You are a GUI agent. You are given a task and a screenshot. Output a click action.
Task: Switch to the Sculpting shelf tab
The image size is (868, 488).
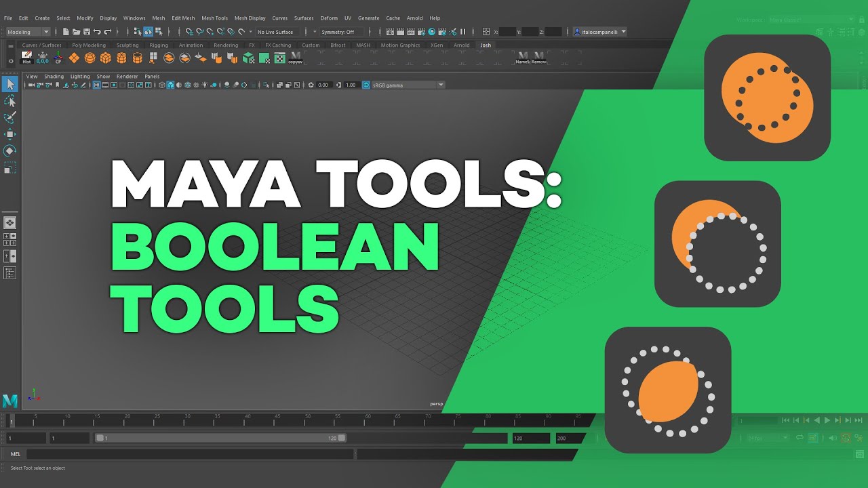[127, 45]
